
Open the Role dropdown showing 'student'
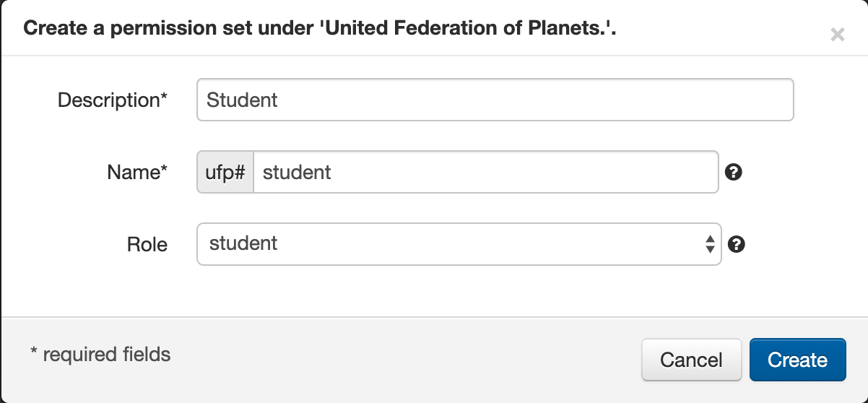pos(459,244)
